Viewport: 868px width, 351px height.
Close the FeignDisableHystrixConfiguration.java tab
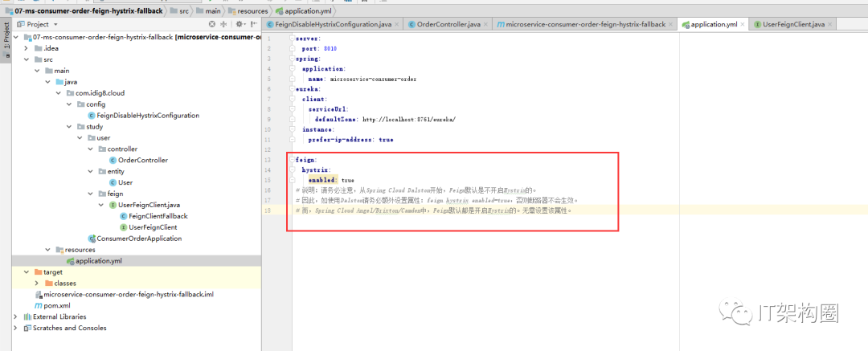pos(396,25)
